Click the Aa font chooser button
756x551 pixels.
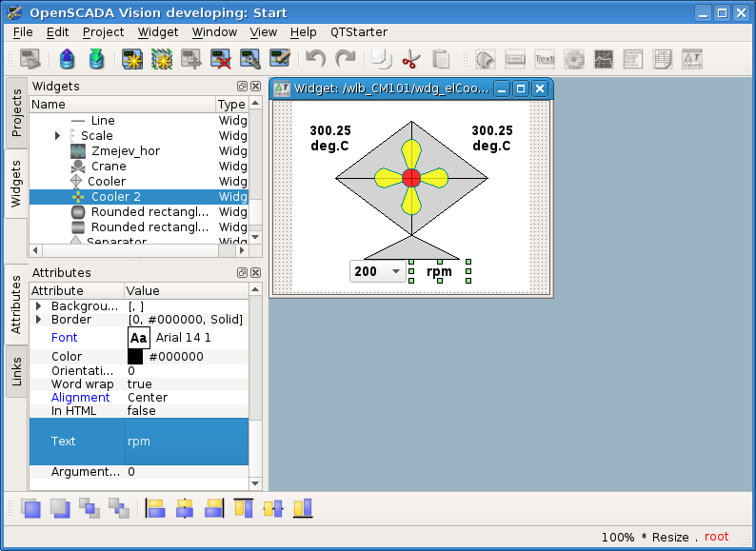pyautogui.click(x=139, y=338)
